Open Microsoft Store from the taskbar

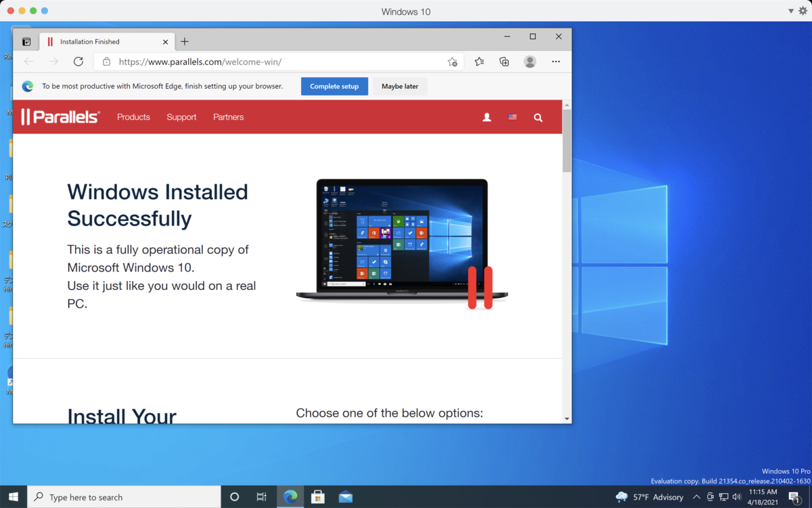(318, 497)
